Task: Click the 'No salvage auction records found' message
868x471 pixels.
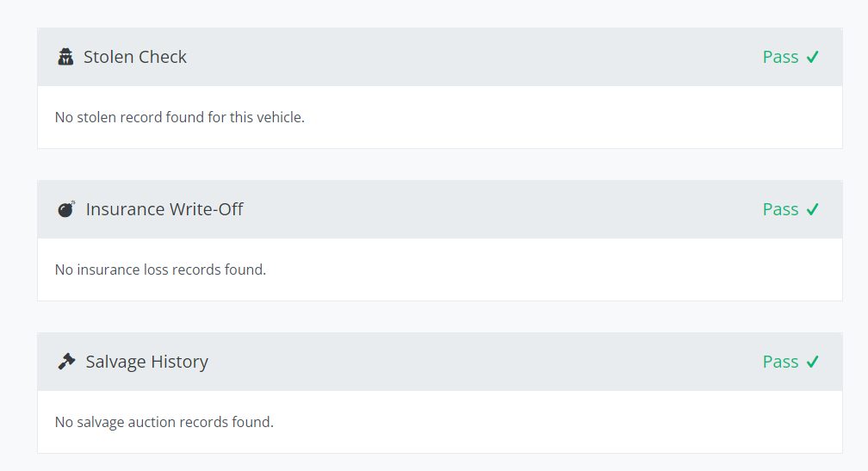Action: [x=164, y=422]
